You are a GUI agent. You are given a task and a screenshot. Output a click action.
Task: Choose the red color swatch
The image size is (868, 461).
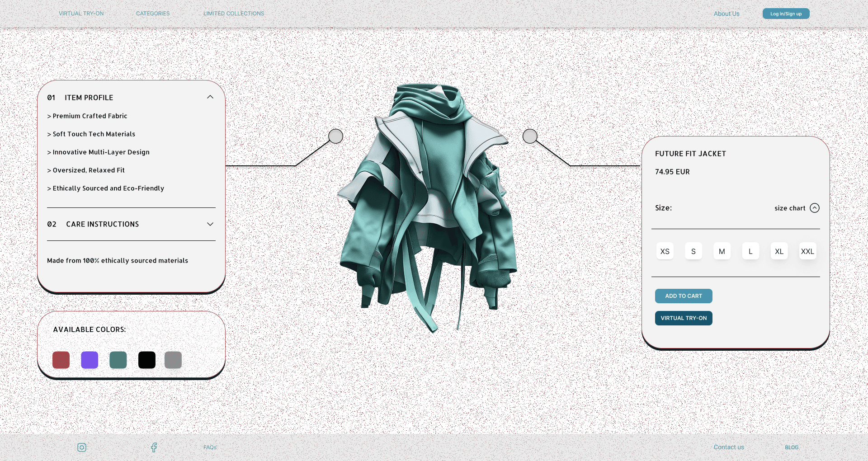pos(61,360)
